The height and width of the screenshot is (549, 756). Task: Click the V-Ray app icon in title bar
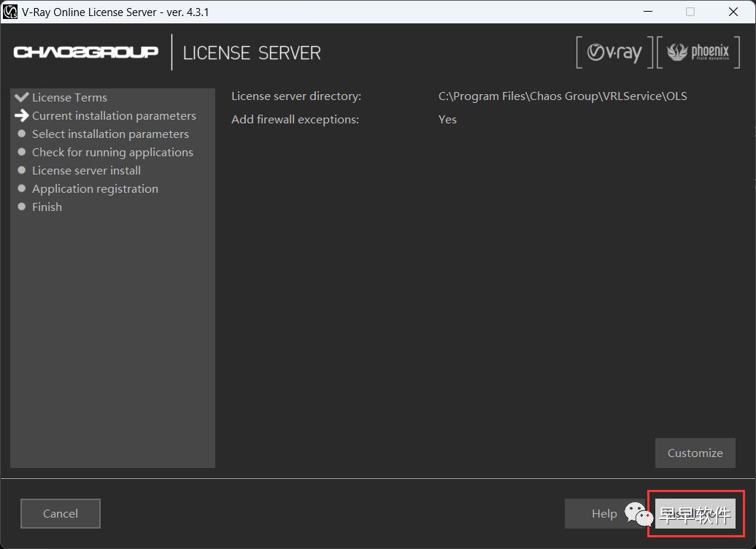click(x=10, y=12)
